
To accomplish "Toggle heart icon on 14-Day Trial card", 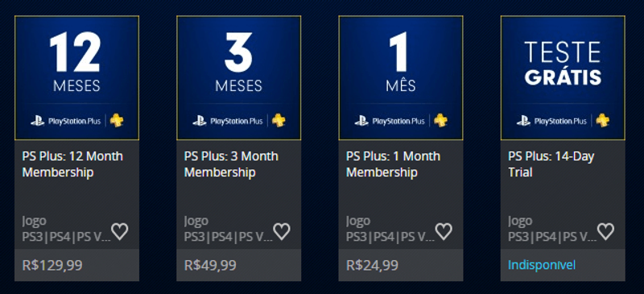I will 605,231.
